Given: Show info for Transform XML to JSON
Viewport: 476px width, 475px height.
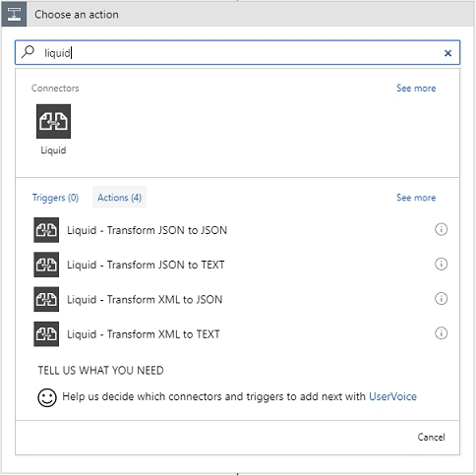Looking at the screenshot, I should tap(441, 299).
